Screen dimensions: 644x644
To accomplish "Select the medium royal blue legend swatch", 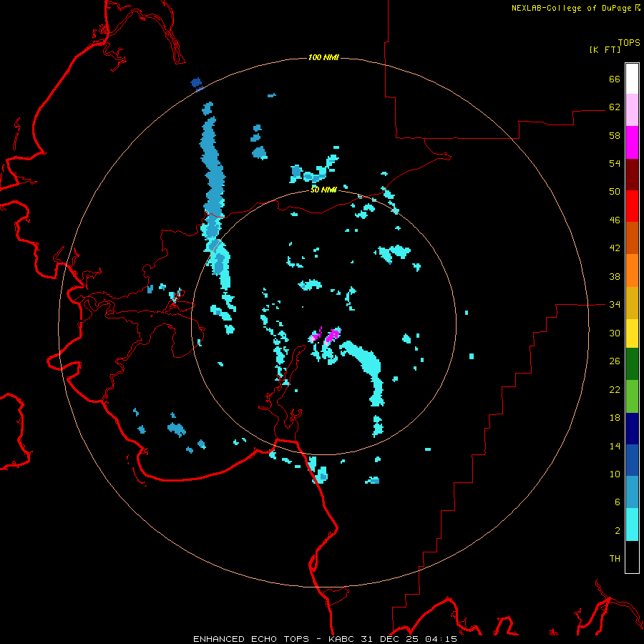I will click(632, 460).
